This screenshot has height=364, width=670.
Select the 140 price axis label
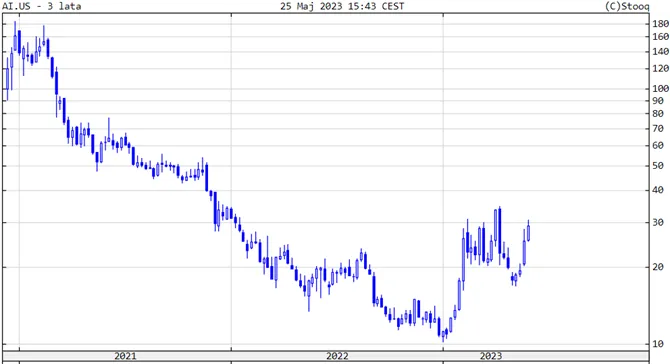click(x=660, y=52)
